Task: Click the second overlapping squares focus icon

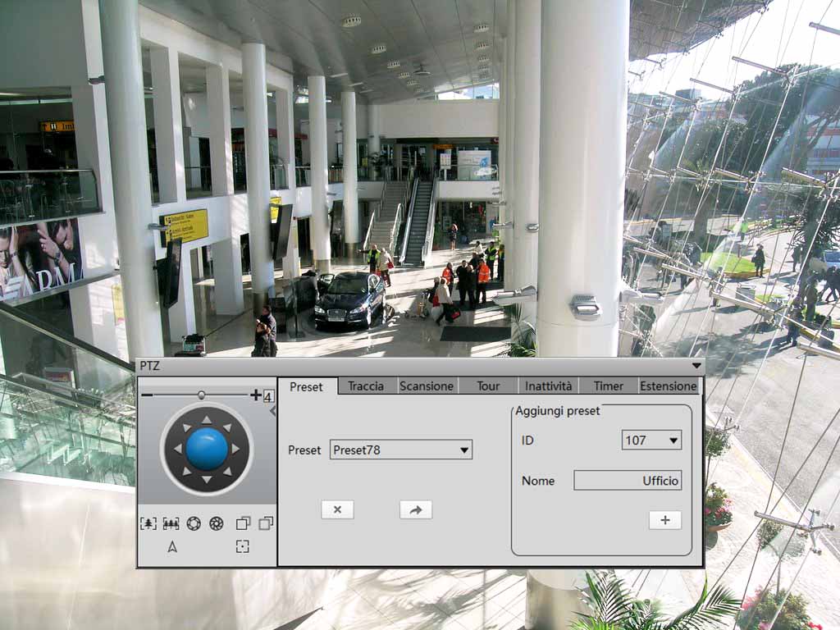Action: pyautogui.click(x=265, y=523)
